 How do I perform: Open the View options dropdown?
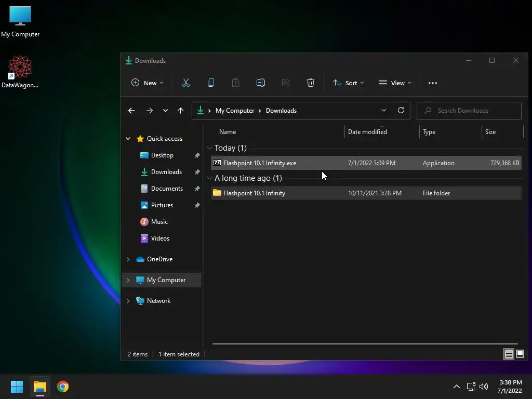tap(395, 83)
